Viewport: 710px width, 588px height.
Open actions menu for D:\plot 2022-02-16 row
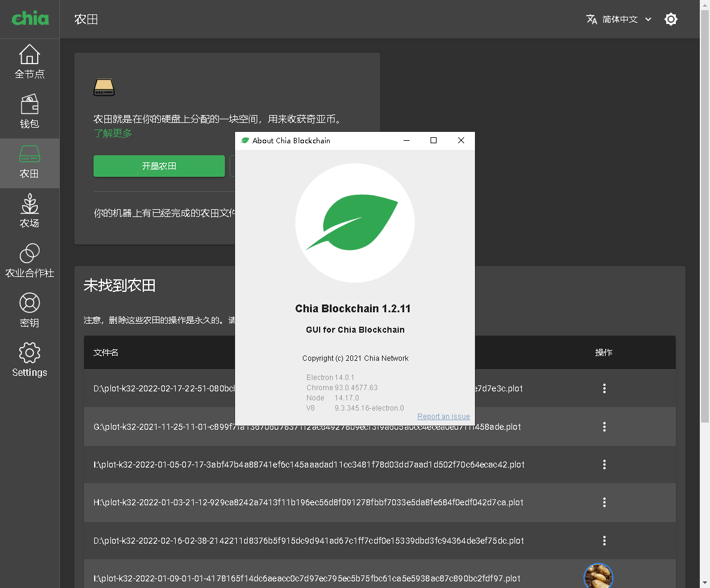[x=604, y=541]
